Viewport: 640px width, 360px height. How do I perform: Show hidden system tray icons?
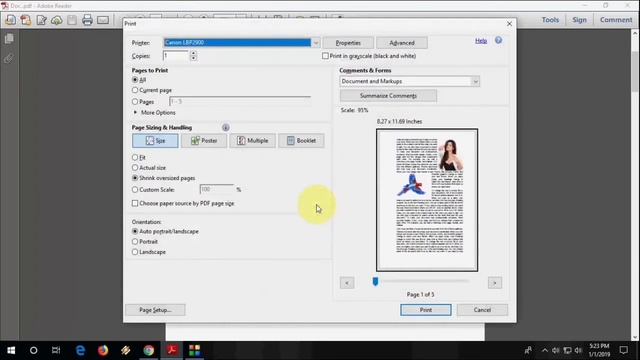(544, 350)
